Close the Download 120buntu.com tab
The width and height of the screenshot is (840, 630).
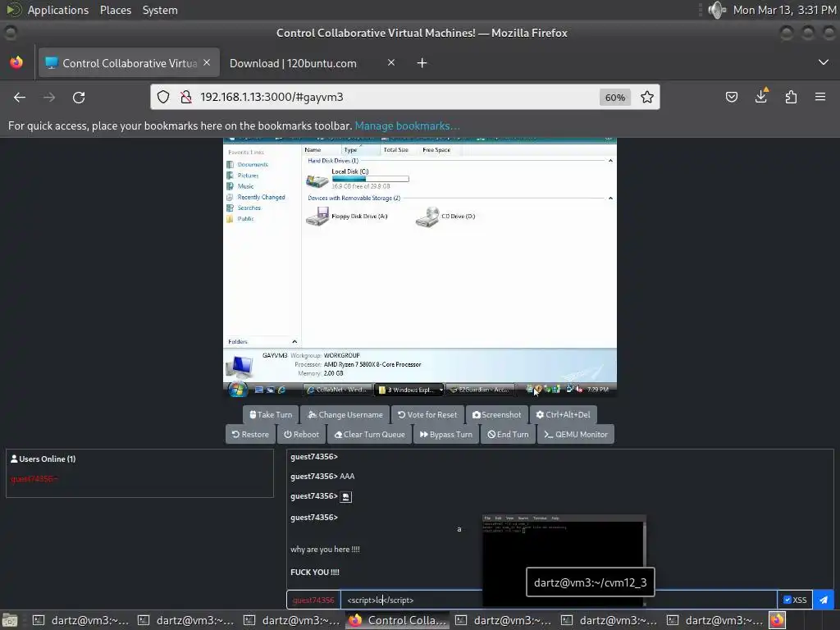pos(391,62)
